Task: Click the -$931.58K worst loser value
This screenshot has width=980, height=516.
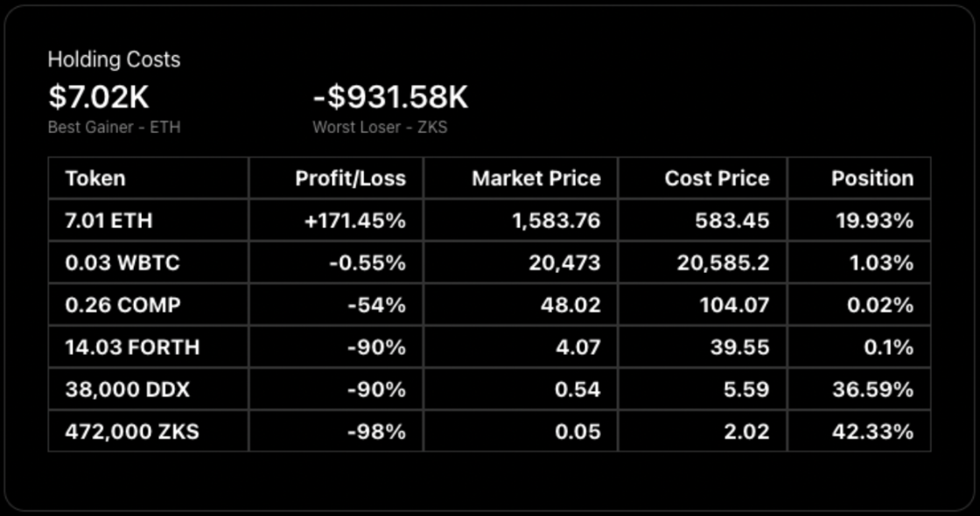Action: pyautogui.click(x=390, y=97)
